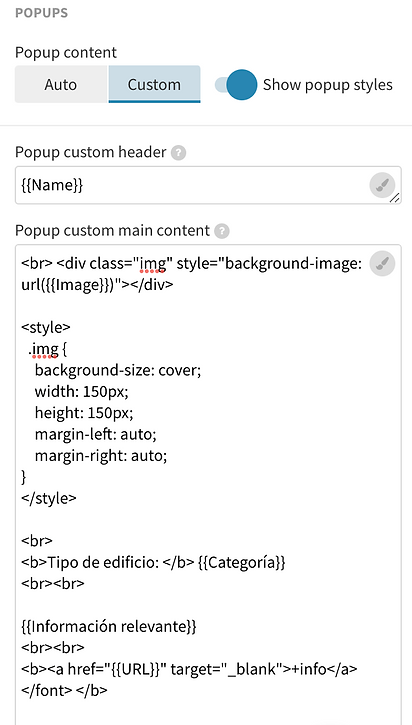Click the 'Tipo de edificio' line
The width and height of the screenshot is (412, 725).
click(154, 562)
